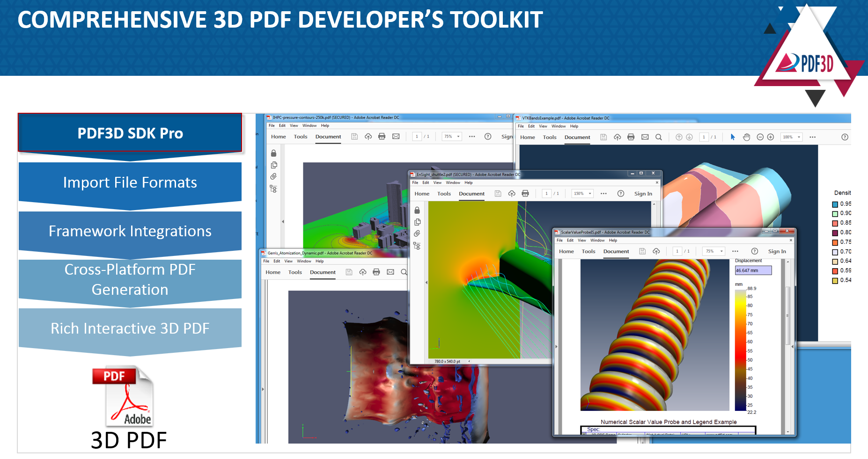Open the View menu in VTKBandsExample window
This screenshot has width=868, height=459.
pos(543,126)
